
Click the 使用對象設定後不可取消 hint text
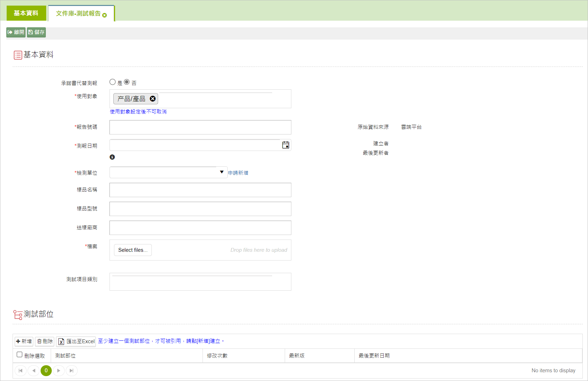pyautogui.click(x=138, y=112)
